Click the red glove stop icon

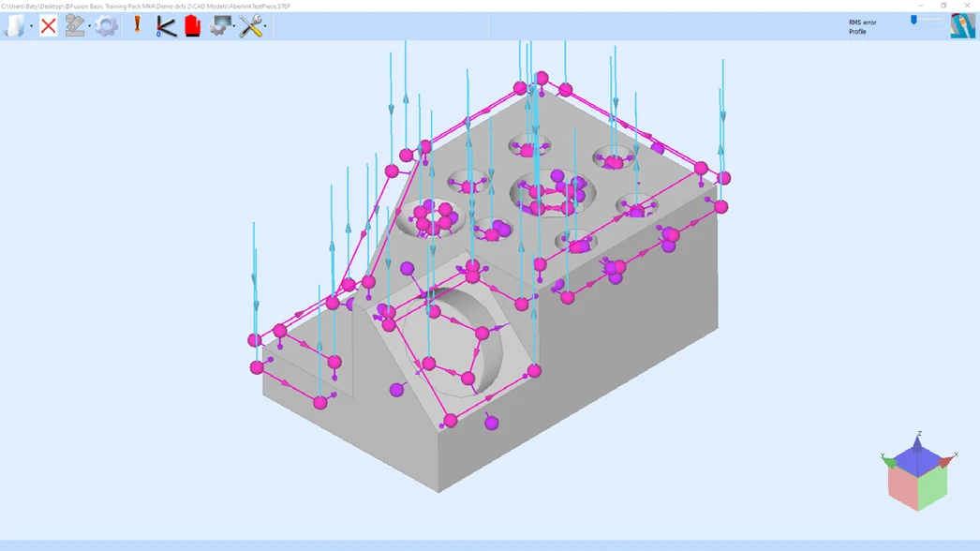[192, 26]
